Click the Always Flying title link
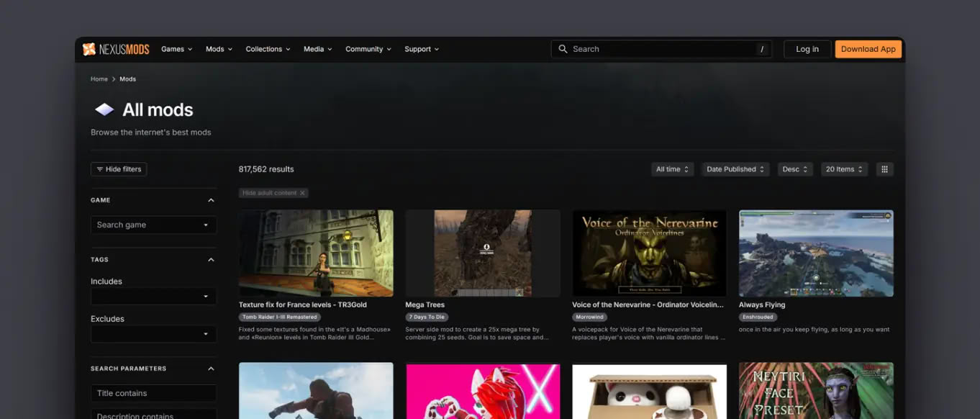Screen dimensions: 980x419 pos(762,305)
